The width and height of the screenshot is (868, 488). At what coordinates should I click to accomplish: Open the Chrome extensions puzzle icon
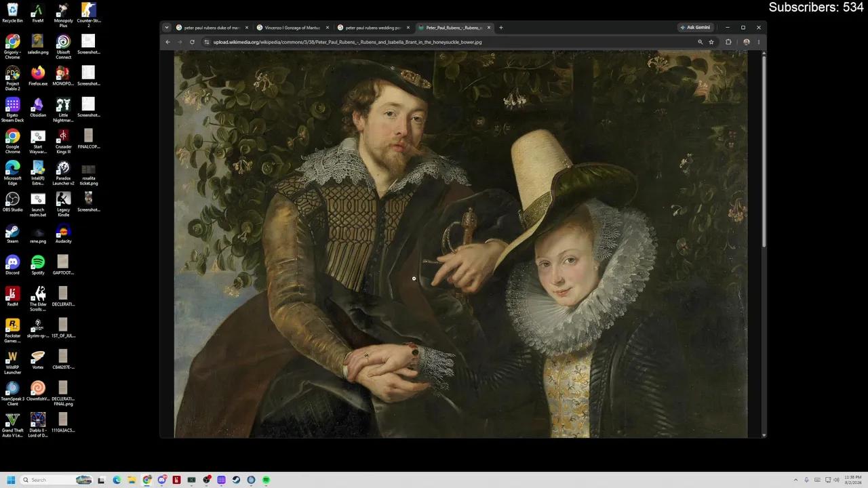pos(728,42)
